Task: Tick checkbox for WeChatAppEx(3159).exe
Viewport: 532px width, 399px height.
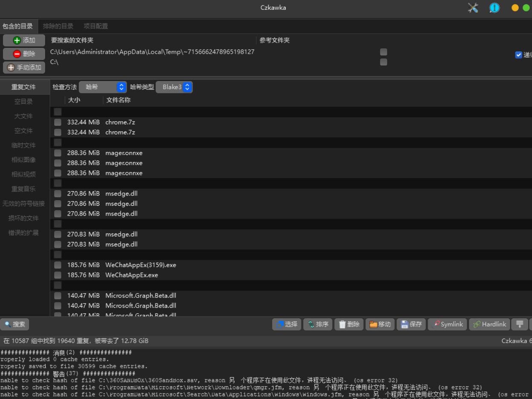Action: [x=58, y=265]
